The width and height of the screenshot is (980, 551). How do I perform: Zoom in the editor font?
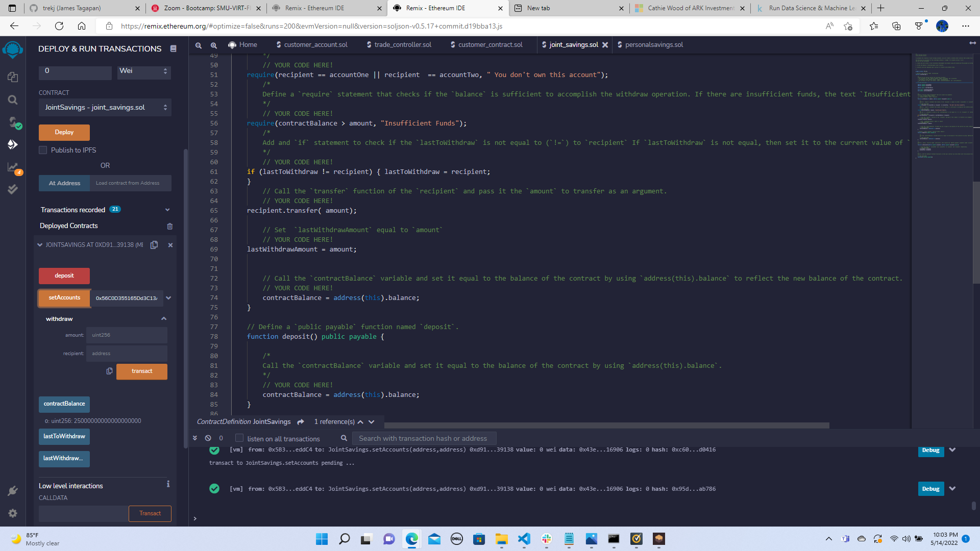(214, 45)
